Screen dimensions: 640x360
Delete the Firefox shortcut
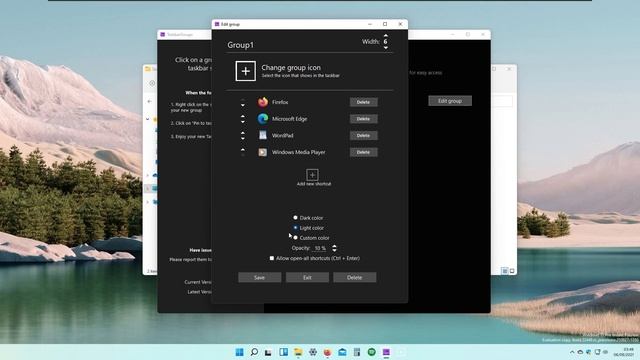(363, 102)
